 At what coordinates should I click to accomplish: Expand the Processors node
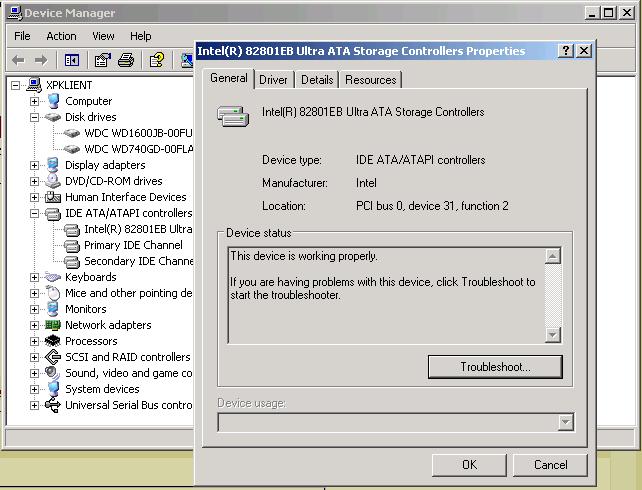pyautogui.click(x=34, y=341)
